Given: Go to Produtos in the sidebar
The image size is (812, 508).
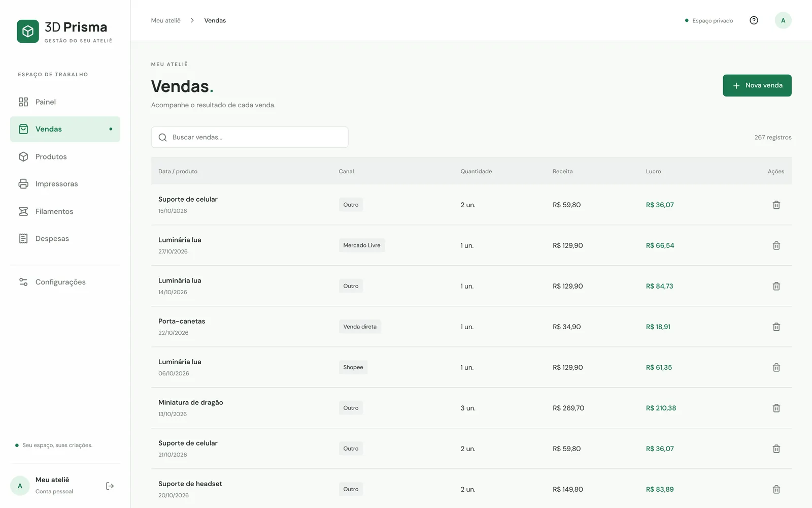Looking at the screenshot, I should tap(65, 156).
